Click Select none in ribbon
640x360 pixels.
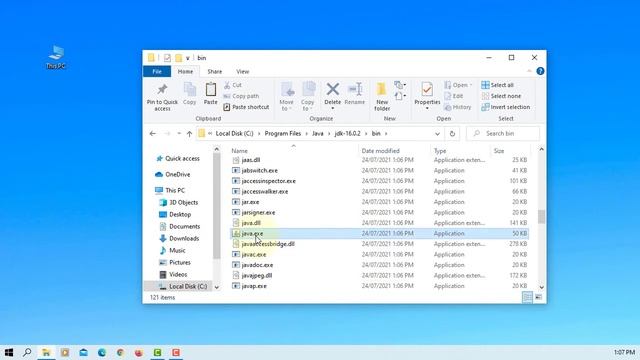(501, 96)
